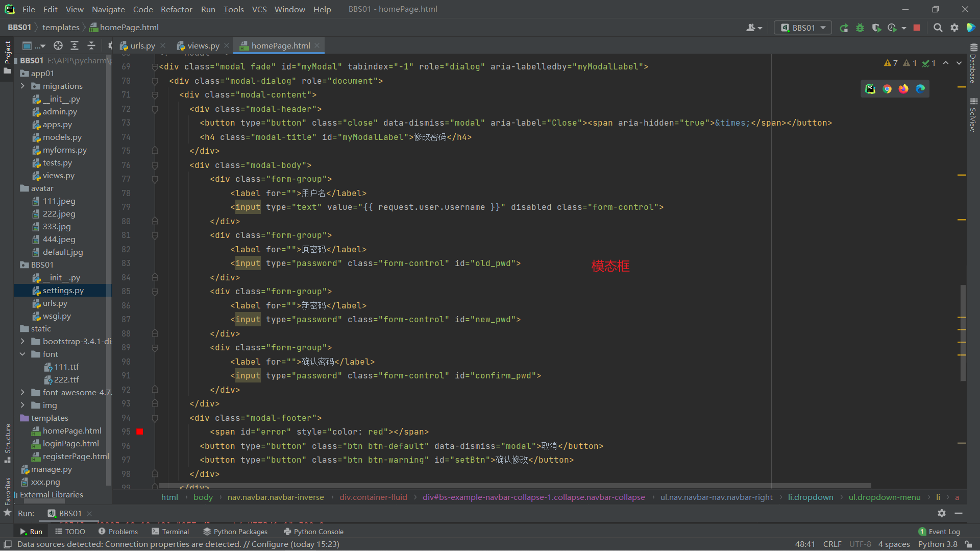980x551 pixels.
Task: Open page in Edge browser icon
Action: point(920,89)
